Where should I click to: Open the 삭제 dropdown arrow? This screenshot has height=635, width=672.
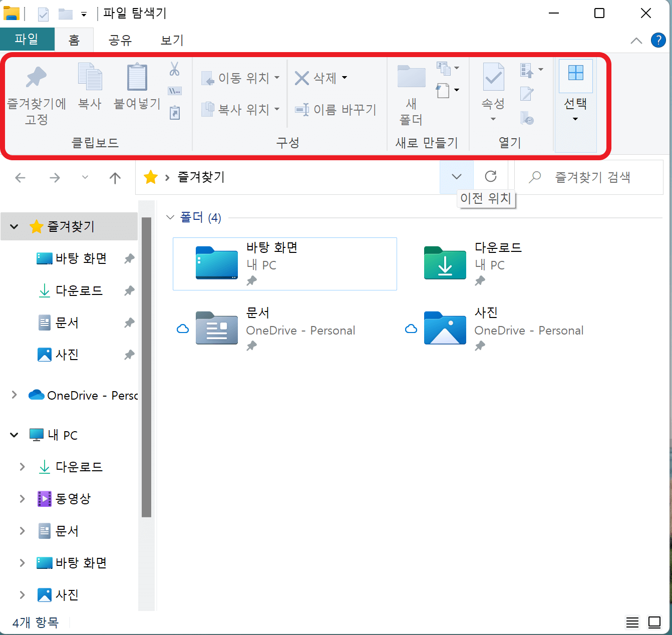[x=344, y=78]
